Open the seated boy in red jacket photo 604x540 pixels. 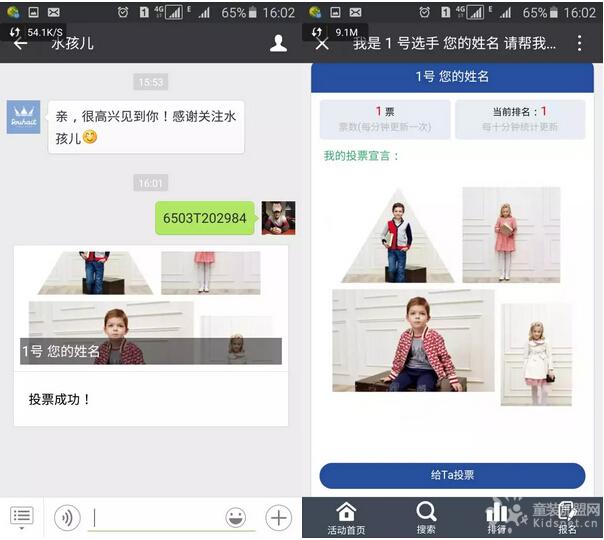(x=413, y=341)
